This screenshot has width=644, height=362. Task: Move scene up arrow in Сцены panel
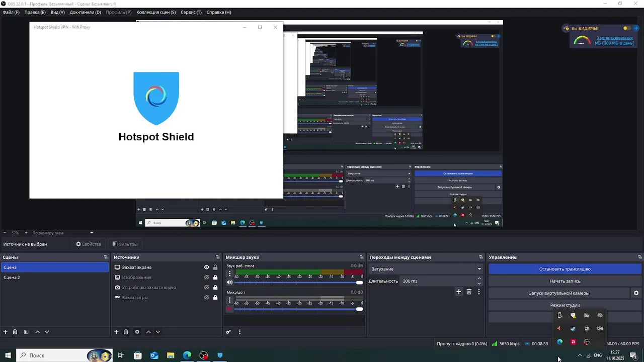click(x=37, y=332)
